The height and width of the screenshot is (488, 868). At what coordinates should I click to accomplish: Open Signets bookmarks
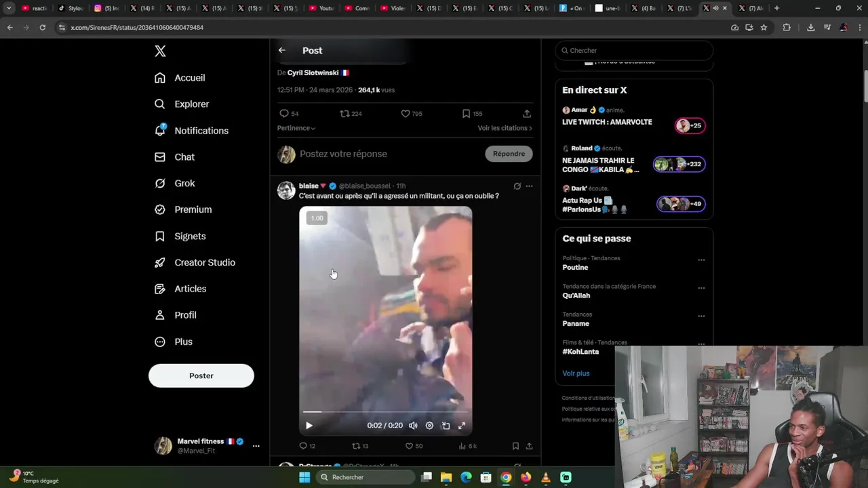(180, 237)
